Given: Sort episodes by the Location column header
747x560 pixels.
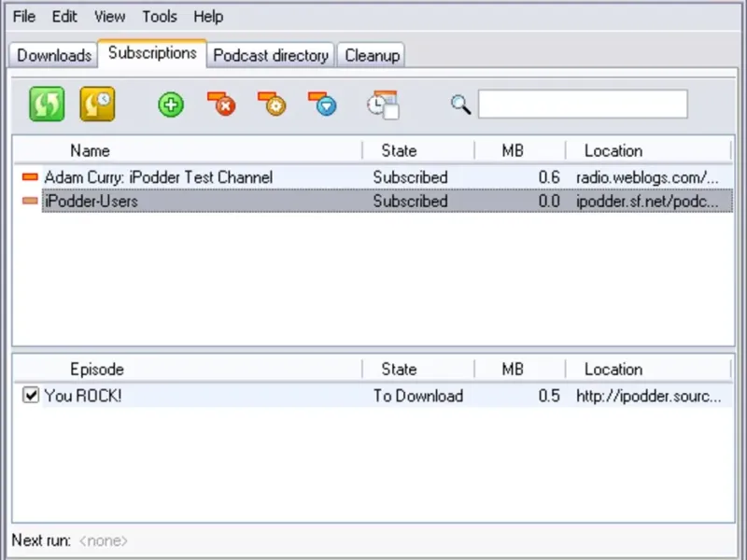Looking at the screenshot, I should pos(648,369).
